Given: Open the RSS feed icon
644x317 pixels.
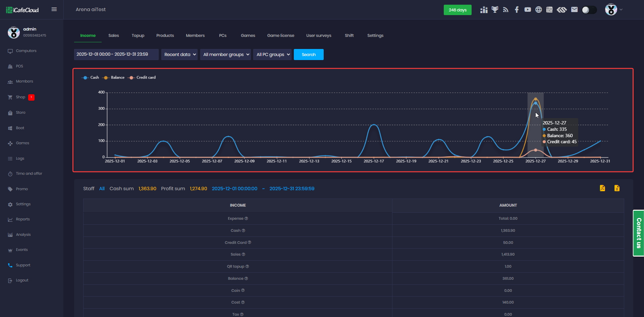Looking at the screenshot, I should [x=506, y=10].
